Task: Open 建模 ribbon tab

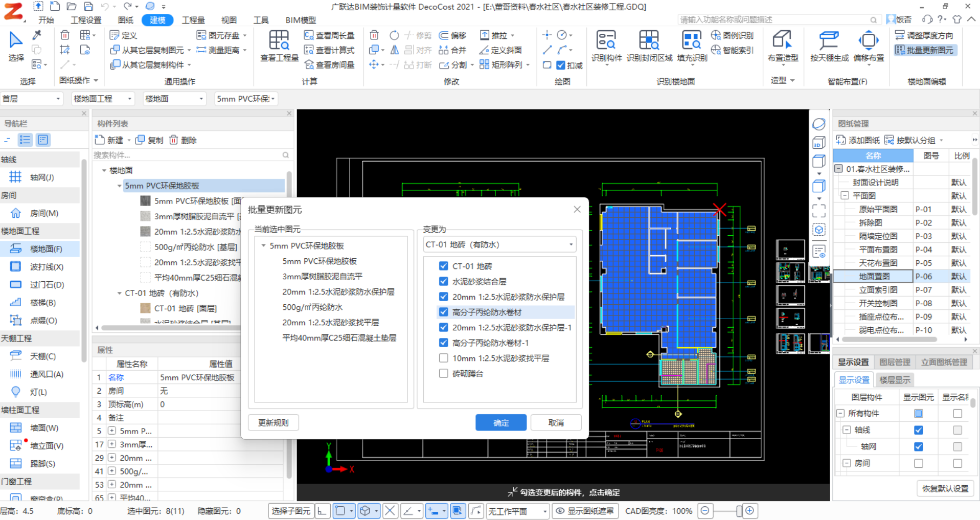Action: [x=157, y=20]
